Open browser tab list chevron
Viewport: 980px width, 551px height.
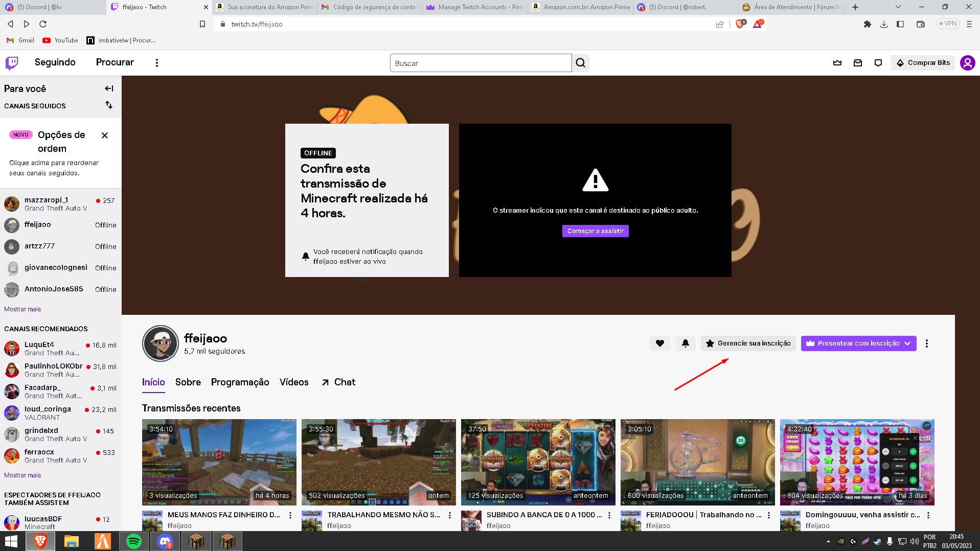click(x=898, y=7)
